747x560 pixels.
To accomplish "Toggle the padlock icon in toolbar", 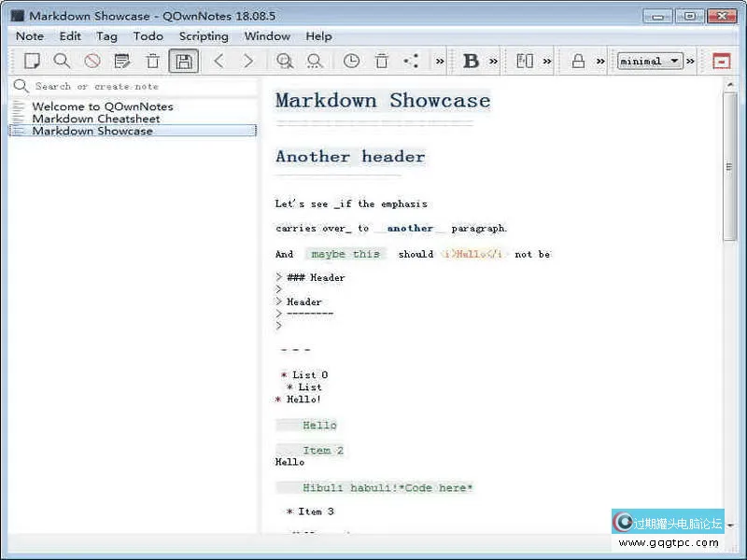I will tap(578, 62).
